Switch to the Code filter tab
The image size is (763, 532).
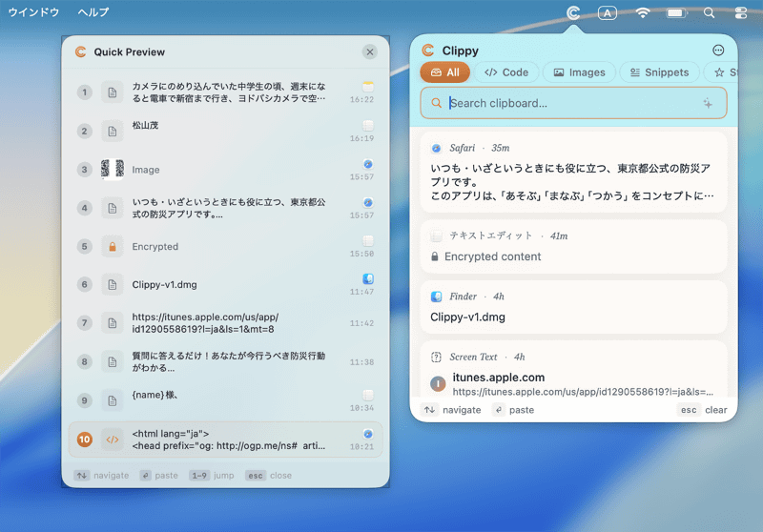tap(506, 72)
